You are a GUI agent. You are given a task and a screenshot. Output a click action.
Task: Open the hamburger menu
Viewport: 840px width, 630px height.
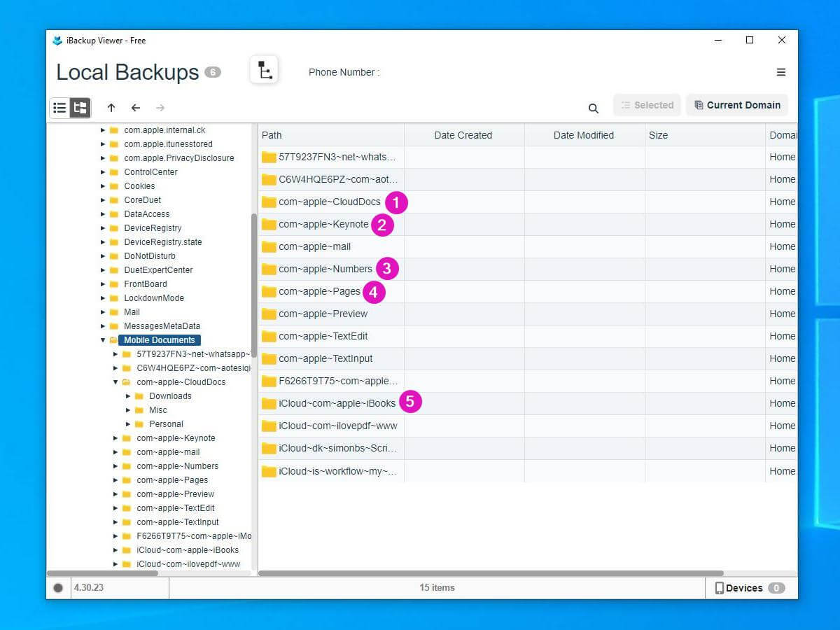point(781,72)
